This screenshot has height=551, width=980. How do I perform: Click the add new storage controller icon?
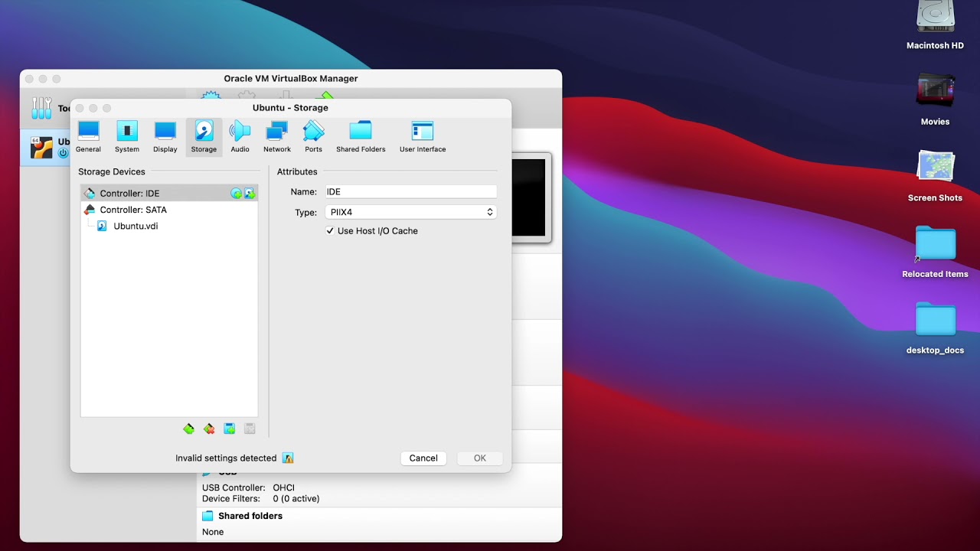188,429
